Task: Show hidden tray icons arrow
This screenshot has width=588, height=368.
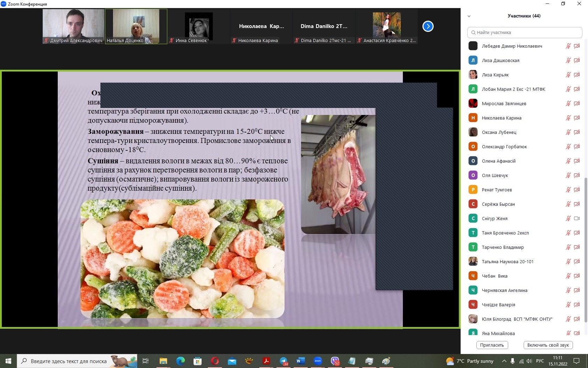Action: pos(504,361)
